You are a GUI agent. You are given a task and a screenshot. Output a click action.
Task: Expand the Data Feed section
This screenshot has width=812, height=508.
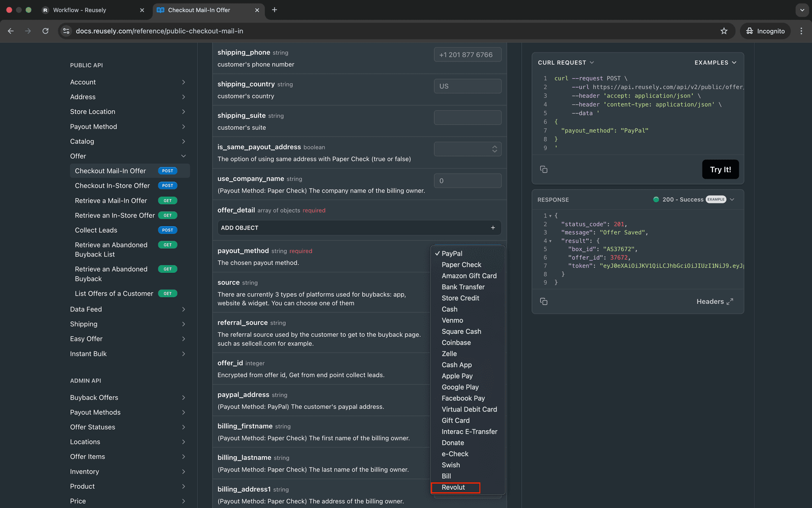click(x=129, y=309)
